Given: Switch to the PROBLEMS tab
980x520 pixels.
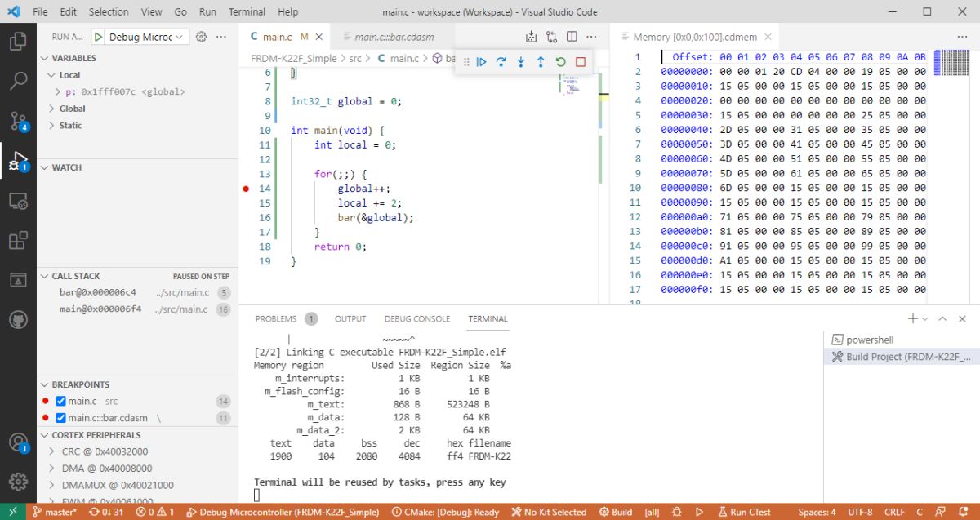Looking at the screenshot, I should (276, 318).
